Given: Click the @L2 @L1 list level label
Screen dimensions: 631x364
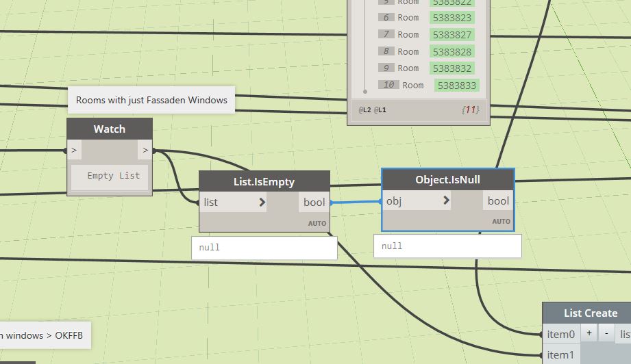Looking at the screenshot, I should pyautogui.click(x=372, y=109).
